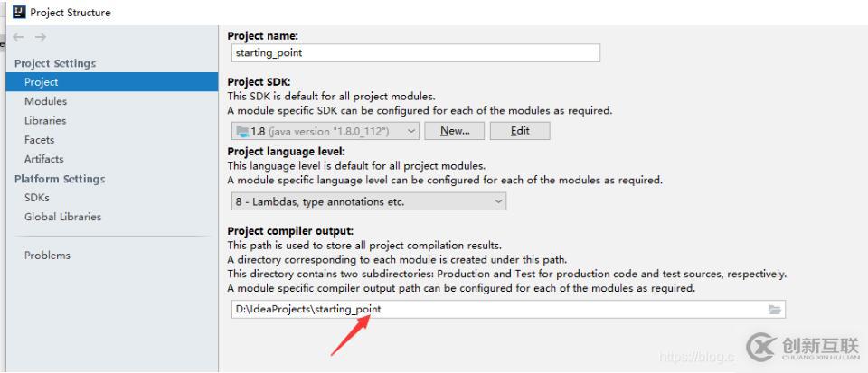The width and height of the screenshot is (868, 373).
Task: Click the forward navigation arrow
Action: pyautogui.click(x=41, y=37)
